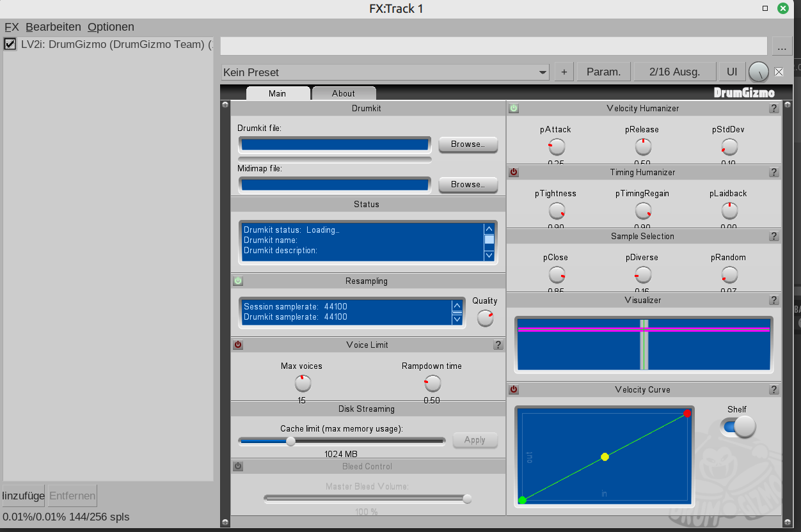Click the pRelease knob
Screen dimensions: 801x532
point(643,147)
